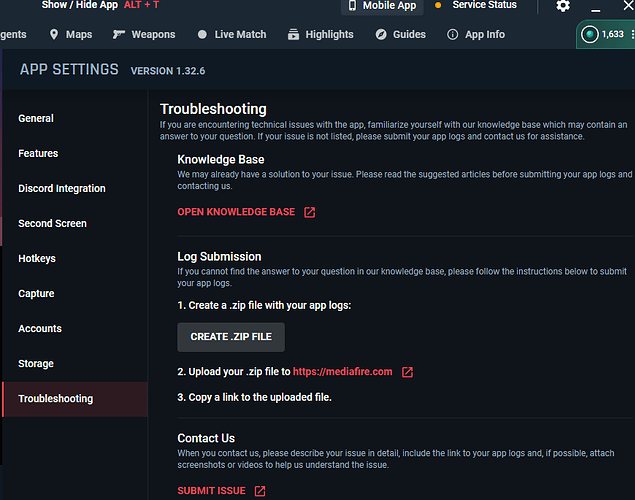
Task: Open Accounts settings
Action: click(x=75, y=328)
